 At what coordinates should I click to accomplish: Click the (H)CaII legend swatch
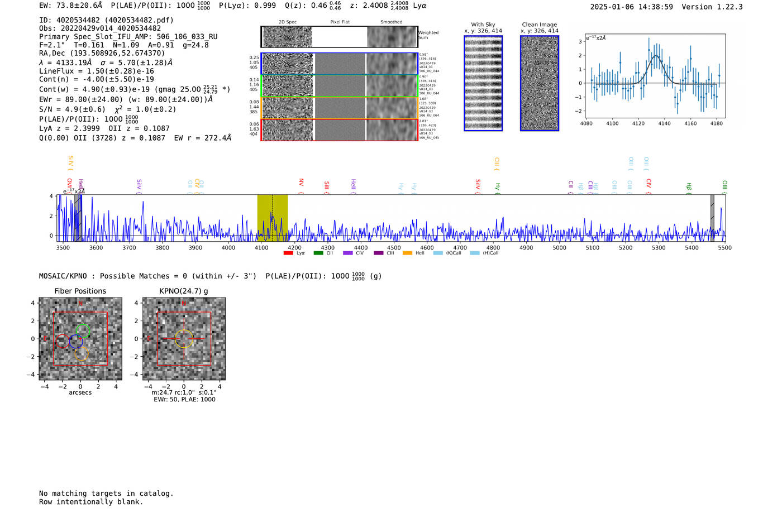[x=475, y=253]
